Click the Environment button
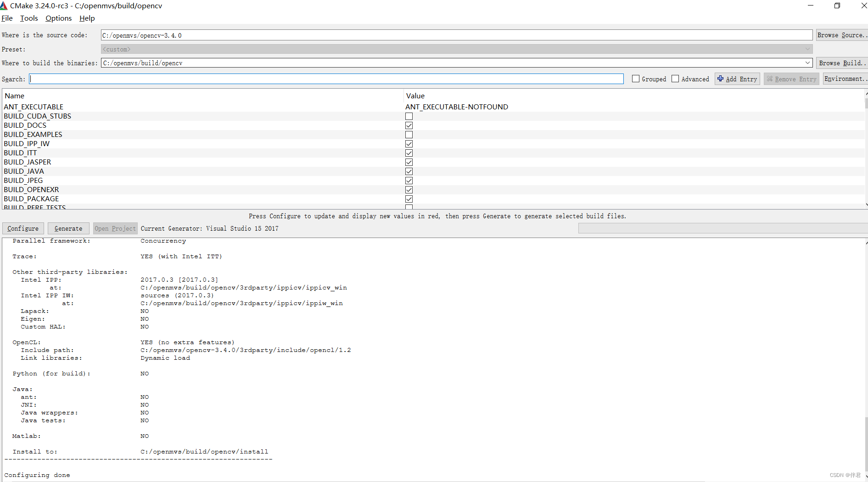 coord(845,79)
